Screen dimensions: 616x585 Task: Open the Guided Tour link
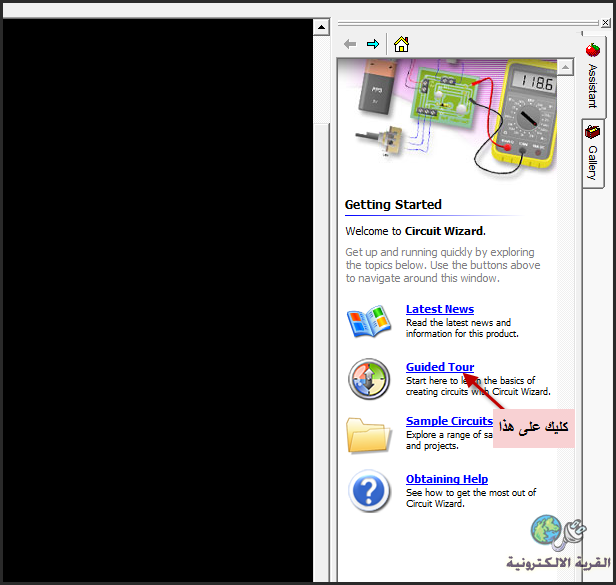(440, 367)
